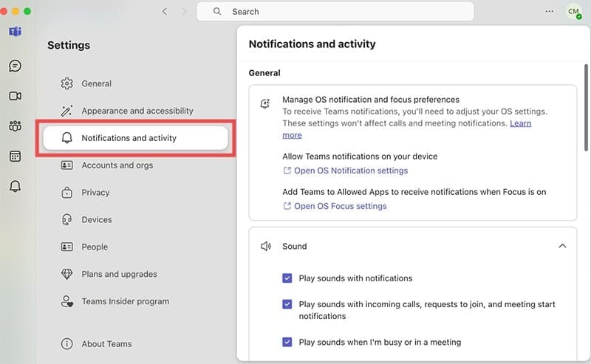Open the Calendar icon in the left rail
The height and width of the screenshot is (364, 591).
[x=15, y=156]
